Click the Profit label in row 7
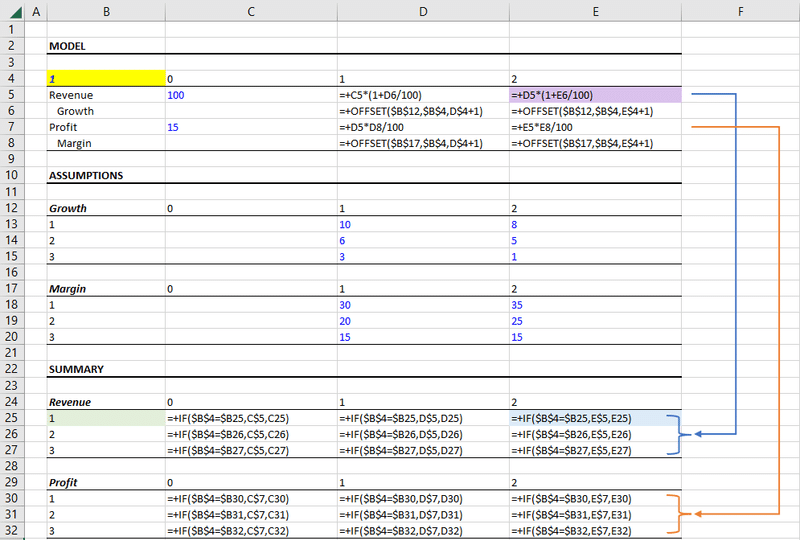800x540 pixels. coord(63,127)
